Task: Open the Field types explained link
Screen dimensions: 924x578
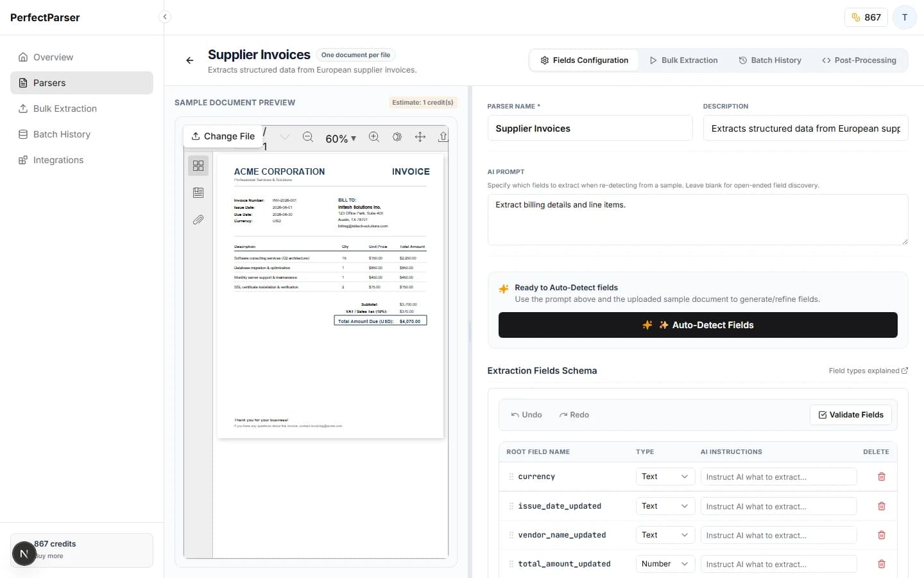Action: point(868,371)
